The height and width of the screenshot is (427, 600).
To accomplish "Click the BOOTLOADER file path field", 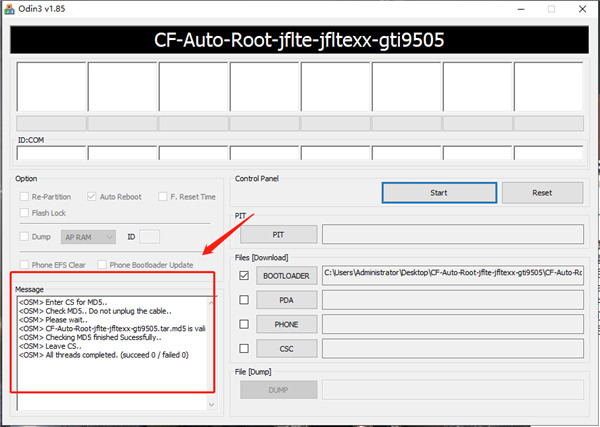I will point(453,275).
